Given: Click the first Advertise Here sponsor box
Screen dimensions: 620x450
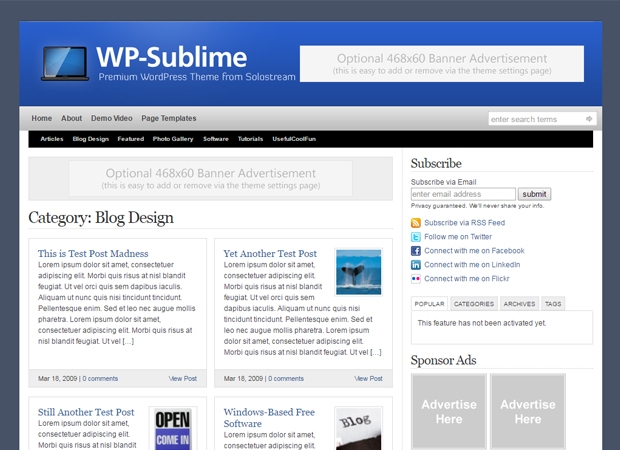Looking at the screenshot, I should (x=449, y=411).
